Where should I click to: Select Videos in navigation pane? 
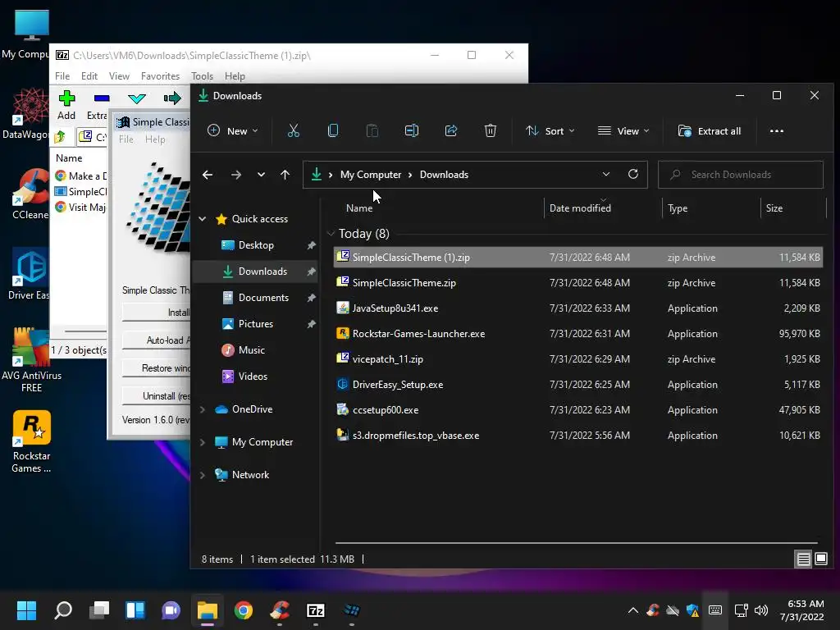[x=253, y=376]
